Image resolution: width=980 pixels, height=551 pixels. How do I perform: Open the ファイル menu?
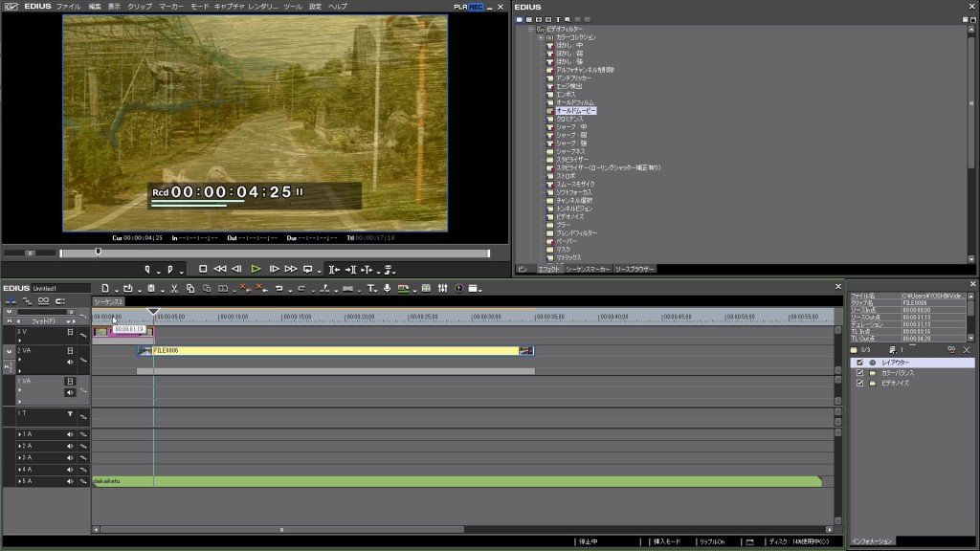pyautogui.click(x=68, y=7)
